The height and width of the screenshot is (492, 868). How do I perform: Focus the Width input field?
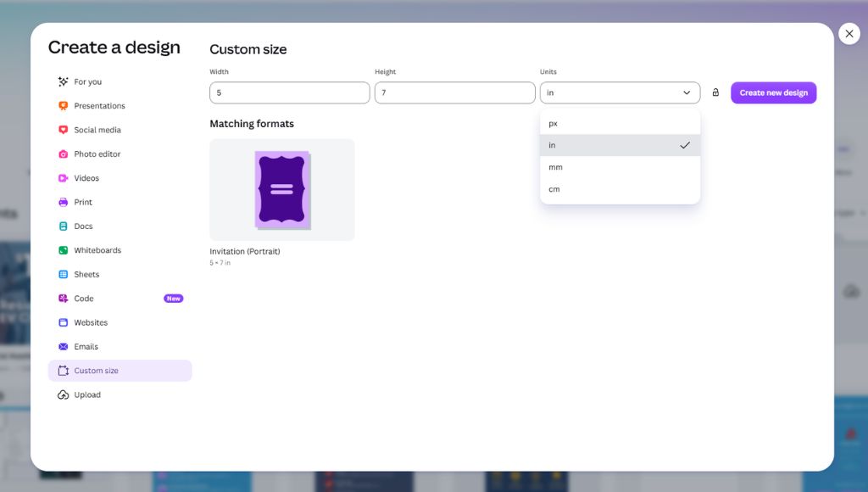coord(290,92)
